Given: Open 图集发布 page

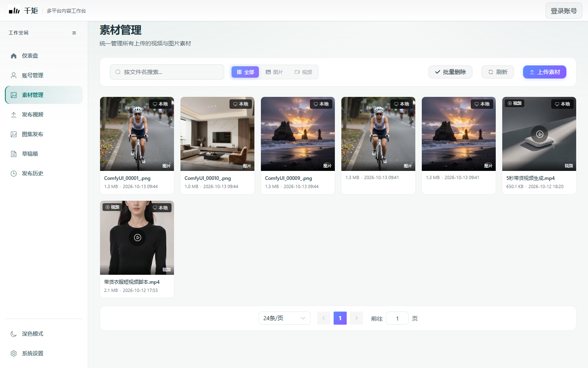Looking at the screenshot, I should point(44,134).
